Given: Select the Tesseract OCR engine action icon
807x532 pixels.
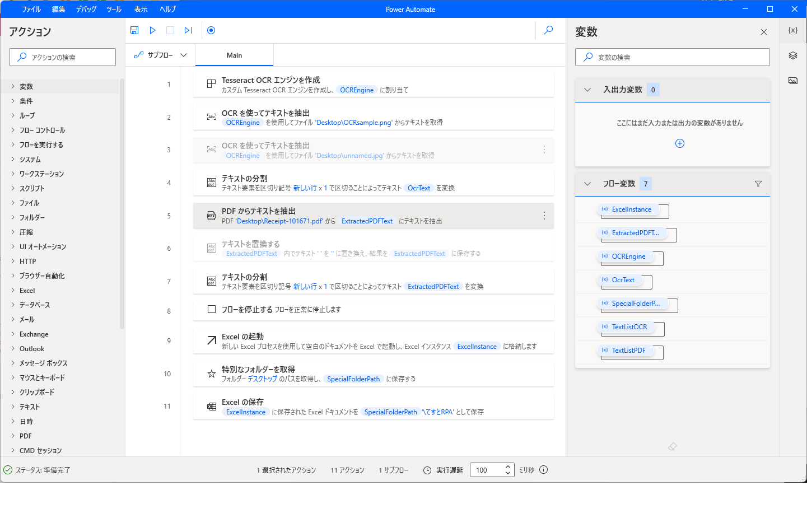Looking at the screenshot, I should point(211,84).
